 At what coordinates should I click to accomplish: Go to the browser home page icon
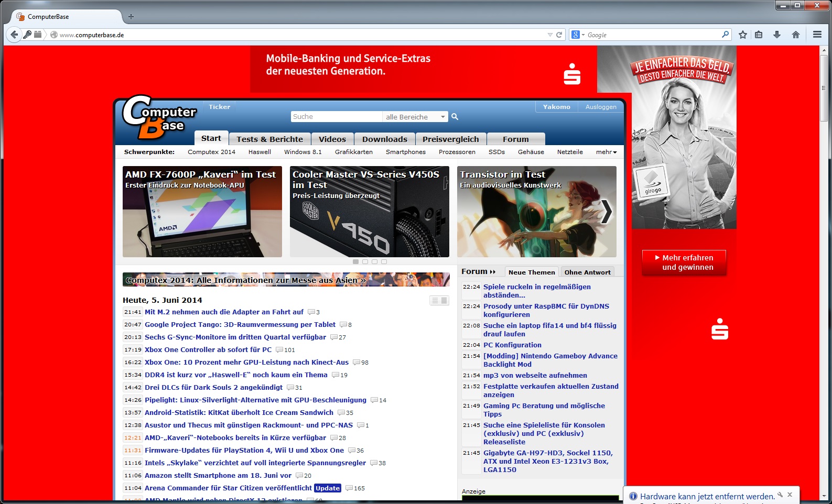coord(796,35)
